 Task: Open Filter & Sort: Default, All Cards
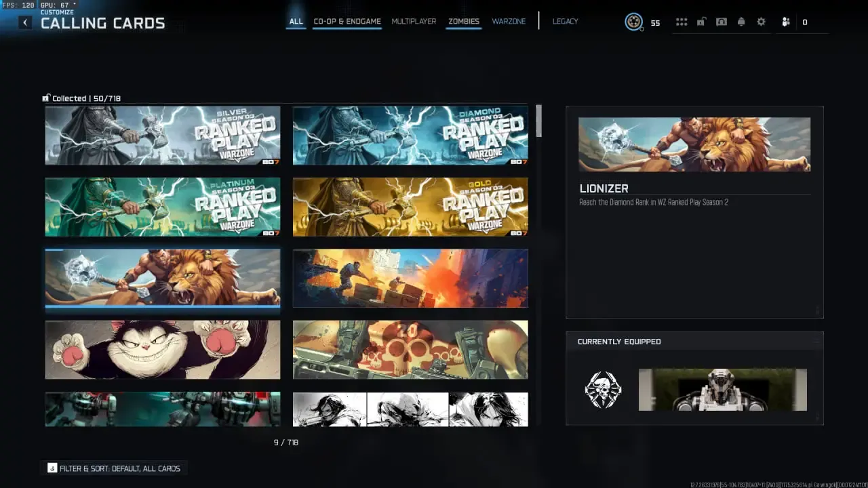(115, 468)
